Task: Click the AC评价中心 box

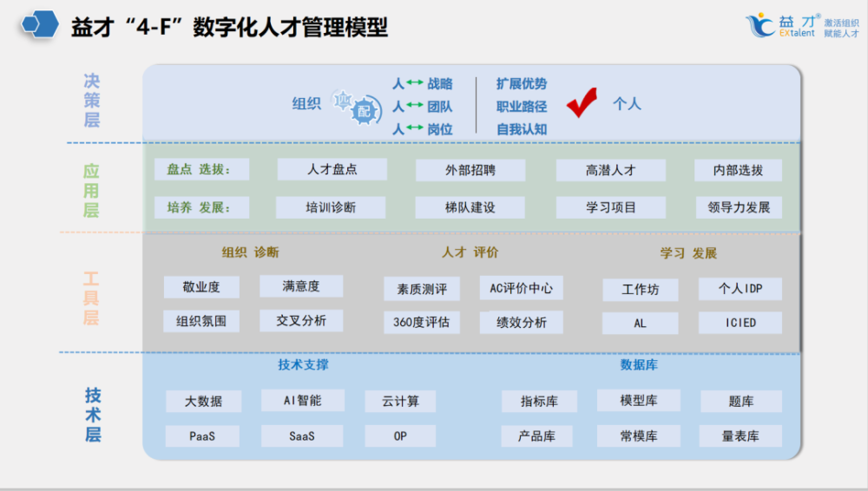Action: 521,288
